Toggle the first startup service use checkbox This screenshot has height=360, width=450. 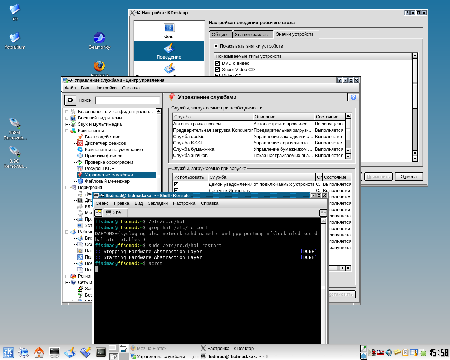(176, 184)
